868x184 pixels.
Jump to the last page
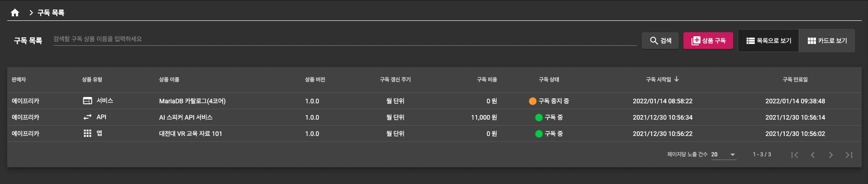point(849,155)
